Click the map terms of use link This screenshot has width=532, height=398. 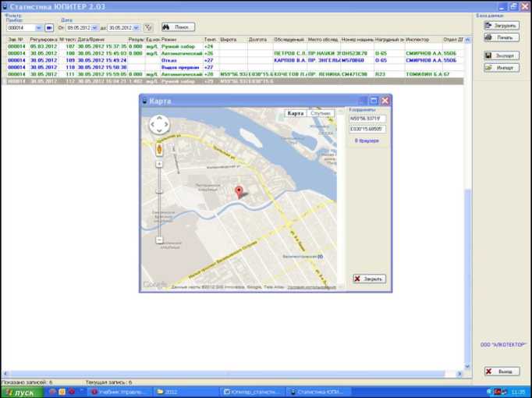click(311, 287)
